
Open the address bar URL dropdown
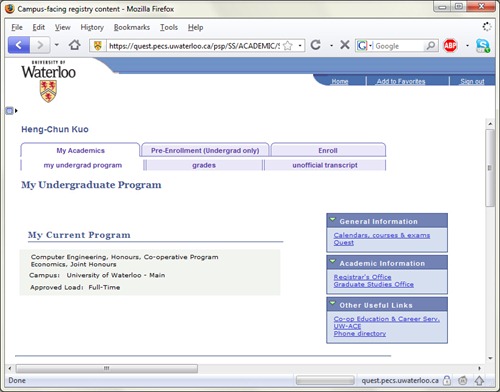tap(300, 46)
